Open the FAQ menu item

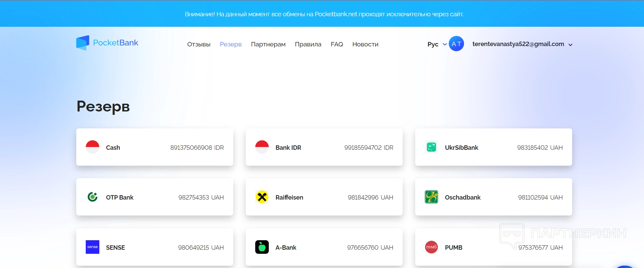[x=337, y=44]
